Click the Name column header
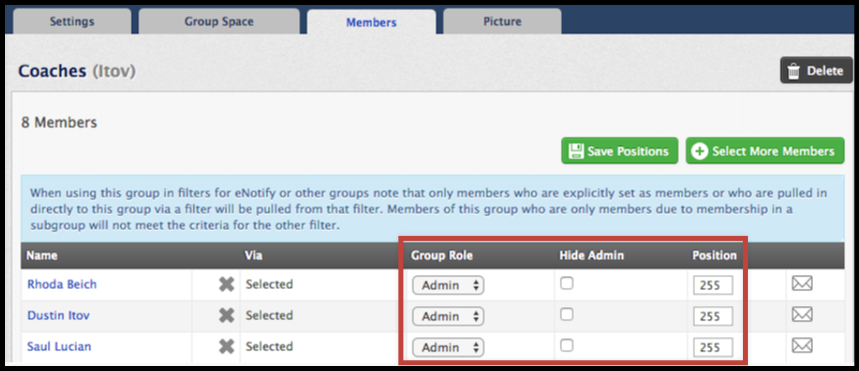The image size is (859, 371). (42, 255)
